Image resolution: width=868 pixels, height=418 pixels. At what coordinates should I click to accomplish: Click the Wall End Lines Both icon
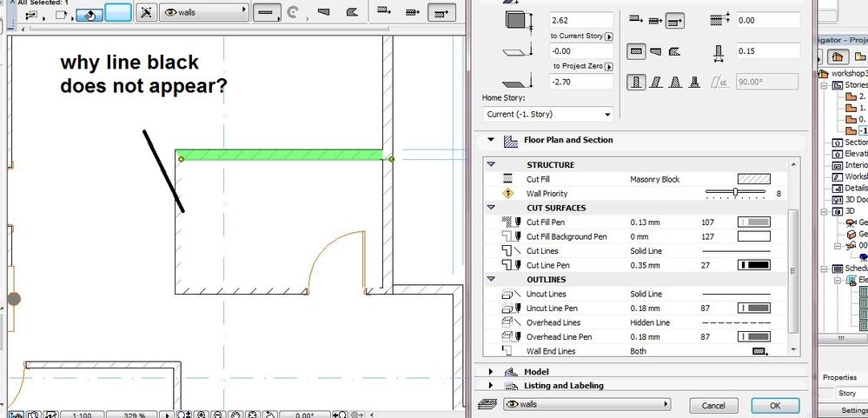(x=759, y=351)
